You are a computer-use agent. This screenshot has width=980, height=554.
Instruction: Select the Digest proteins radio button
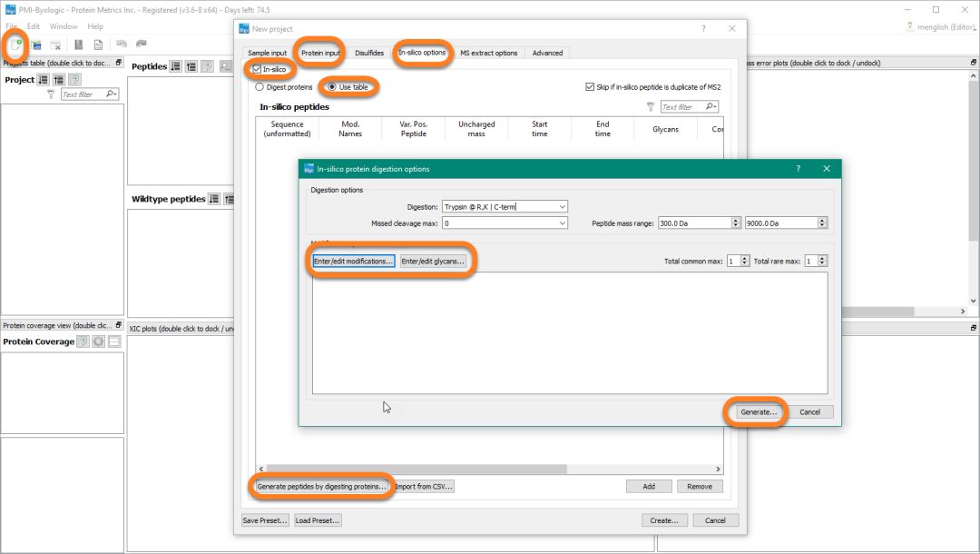click(x=260, y=87)
